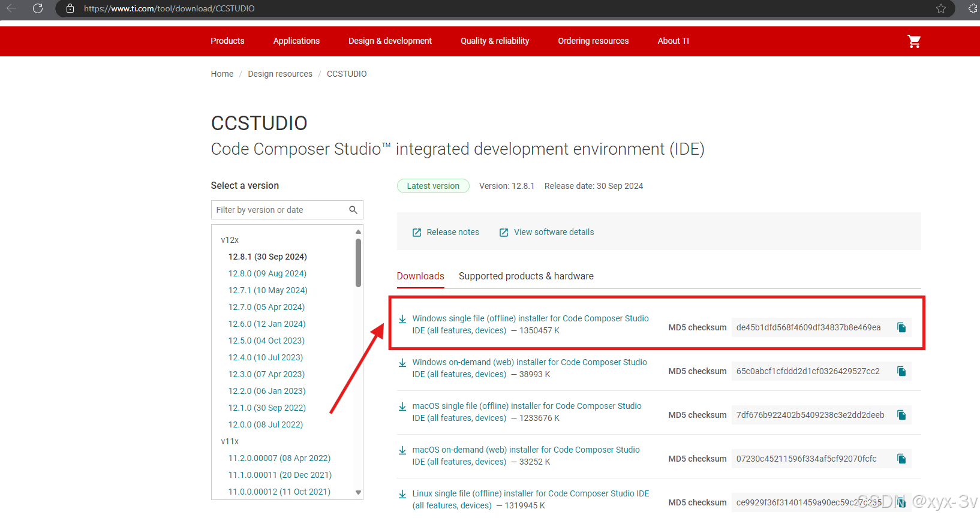
Task: Click download arrow for Windows offline installer
Action: click(402, 319)
